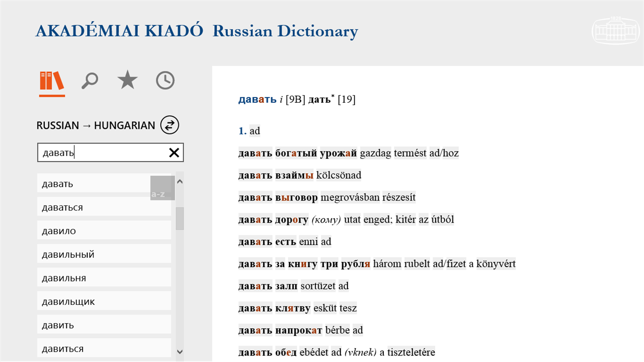Open the history clock tab
Image resolution: width=644 pixels, height=362 pixels.
click(165, 80)
